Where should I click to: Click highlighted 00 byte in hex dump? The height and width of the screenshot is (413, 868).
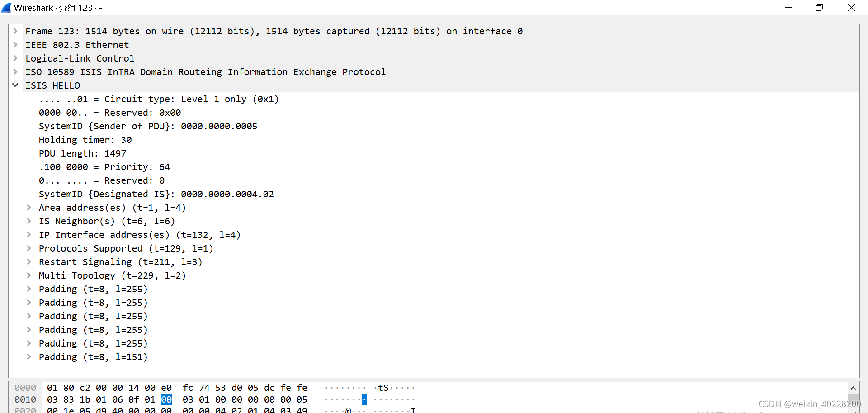tap(166, 399)
